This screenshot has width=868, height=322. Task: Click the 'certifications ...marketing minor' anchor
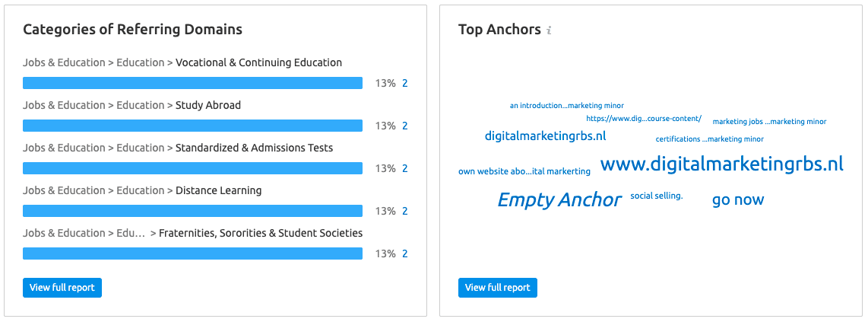710,139
